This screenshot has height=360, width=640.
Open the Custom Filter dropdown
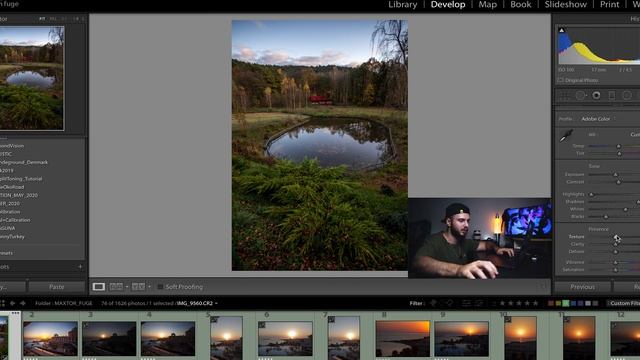click(624, 303)
